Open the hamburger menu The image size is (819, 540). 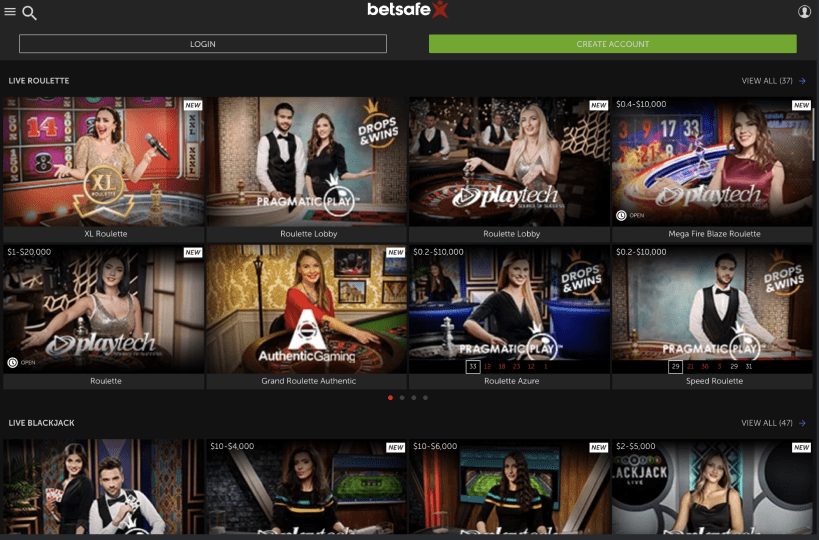(10, 11)
